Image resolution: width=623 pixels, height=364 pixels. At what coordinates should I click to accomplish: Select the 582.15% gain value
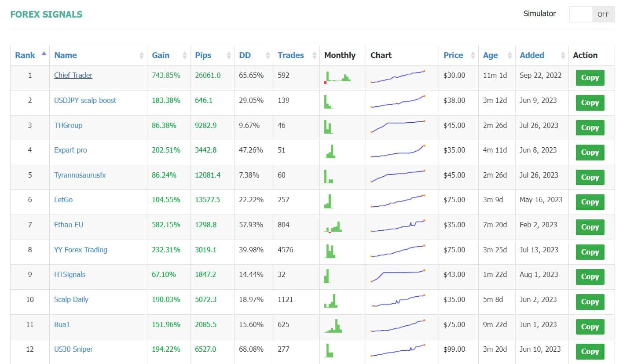[166, 225]
